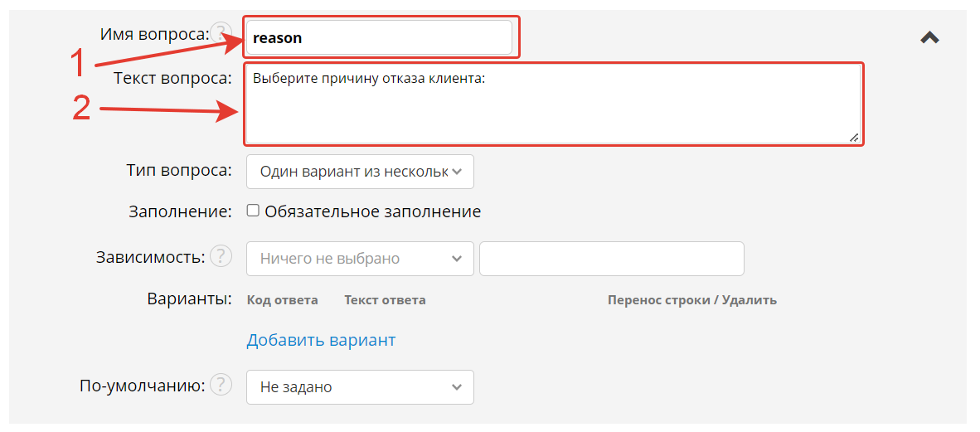The width and height of the screenshot is (980, 432).
Task: Click the empty dependency value field
Action: click(611, 259)
